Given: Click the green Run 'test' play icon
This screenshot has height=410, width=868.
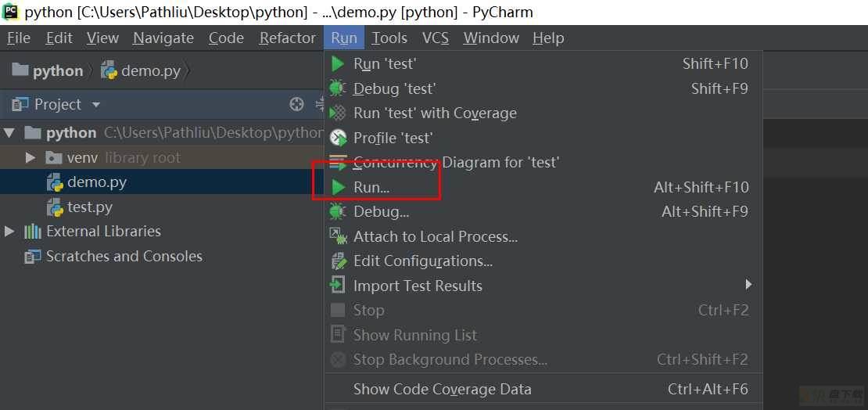Looking at the screenshot, I should pyautogui.click(x=338, y=64).
